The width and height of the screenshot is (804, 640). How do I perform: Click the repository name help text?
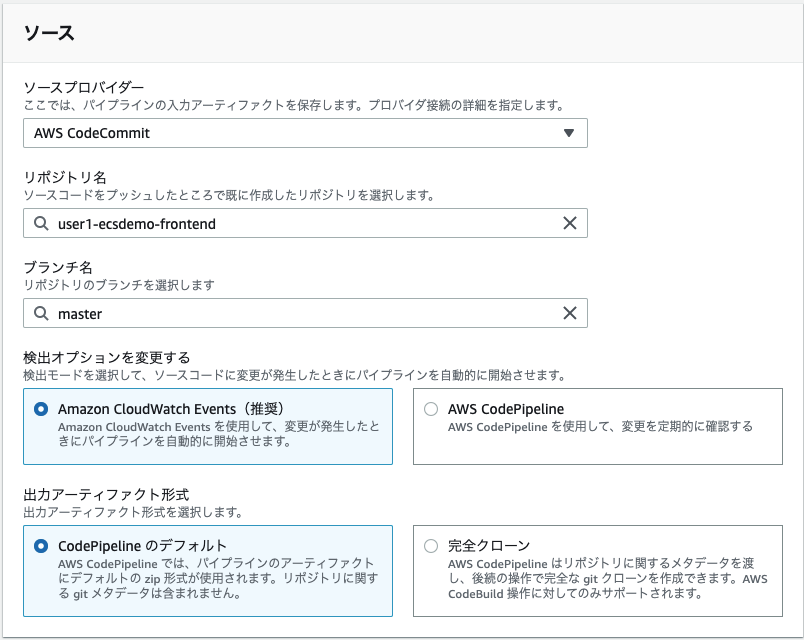tap(229, 195)
